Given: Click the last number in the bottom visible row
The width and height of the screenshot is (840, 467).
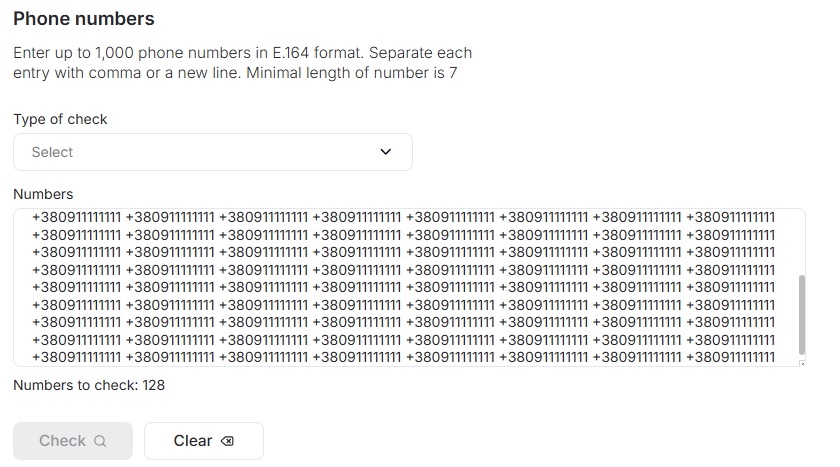Looking at the screenshot, I should tap(732, 357).
